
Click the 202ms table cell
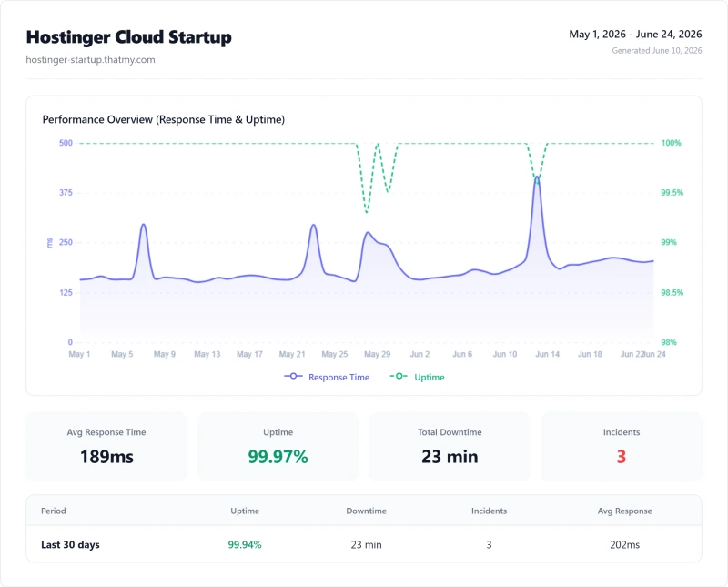click(x=624, y=545)
